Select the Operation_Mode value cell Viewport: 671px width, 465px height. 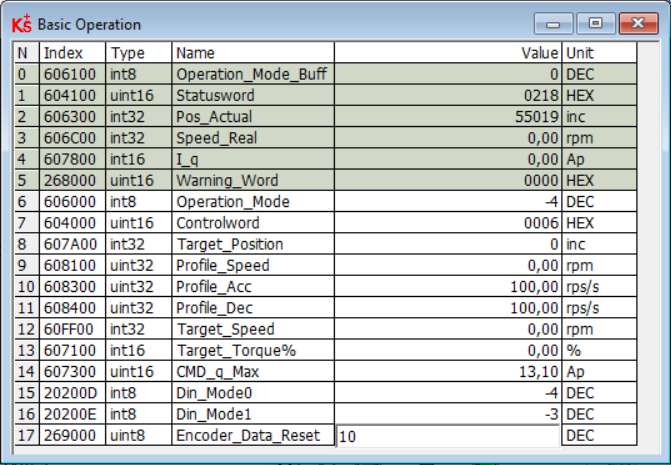(447, 202)
